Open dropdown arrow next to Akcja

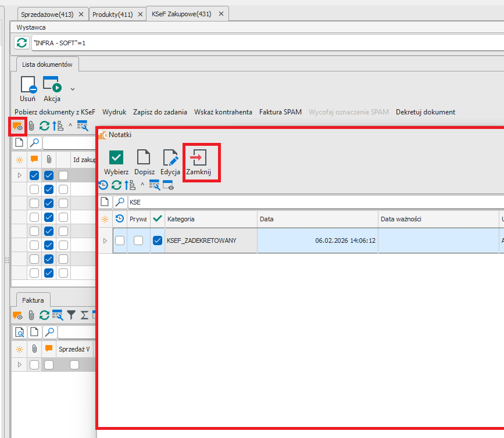pos(73,89)
